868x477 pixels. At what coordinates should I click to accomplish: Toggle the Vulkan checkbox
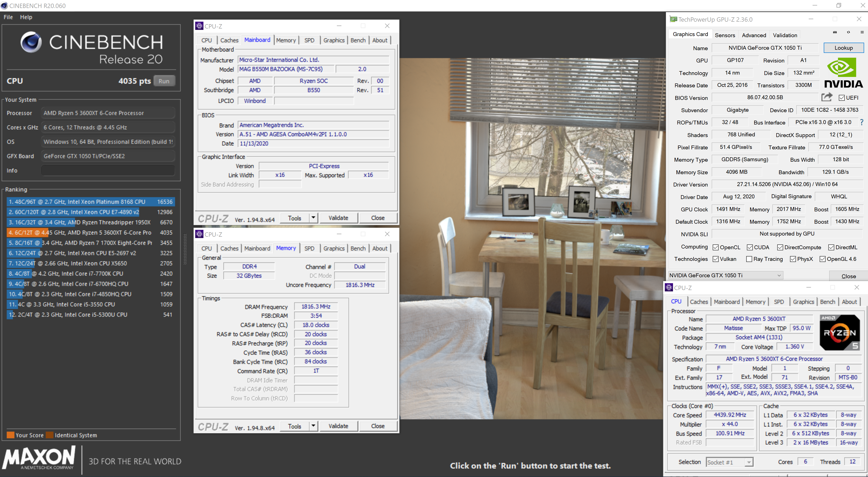click(x=716, y=259)
